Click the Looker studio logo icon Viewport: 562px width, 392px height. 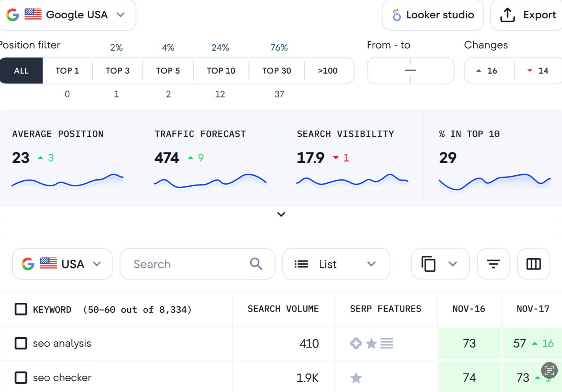pos(397,15)
